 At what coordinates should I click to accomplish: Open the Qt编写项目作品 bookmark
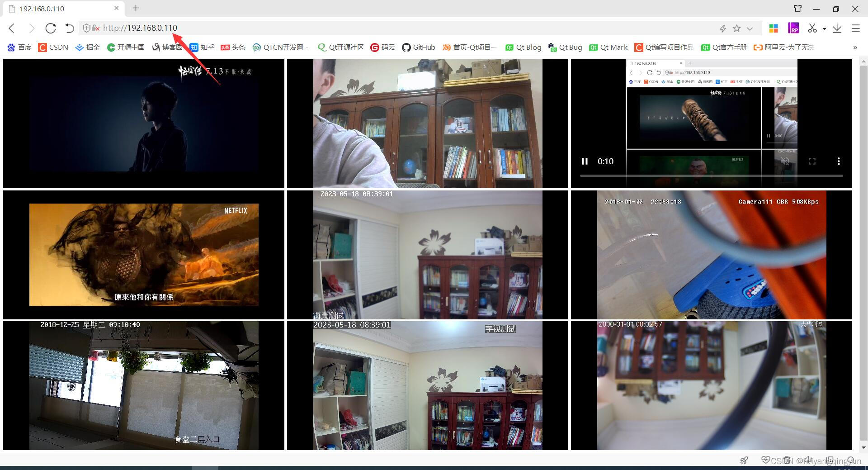click(664, 47)
